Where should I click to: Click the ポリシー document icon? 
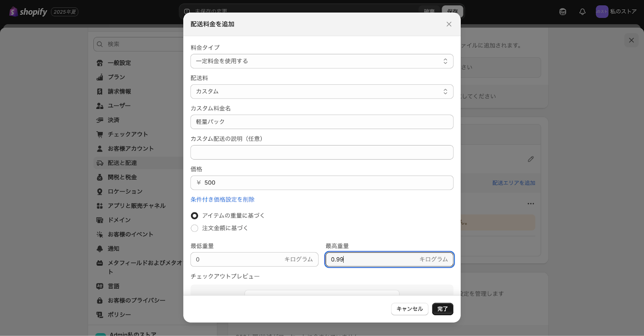pos(100,315)
